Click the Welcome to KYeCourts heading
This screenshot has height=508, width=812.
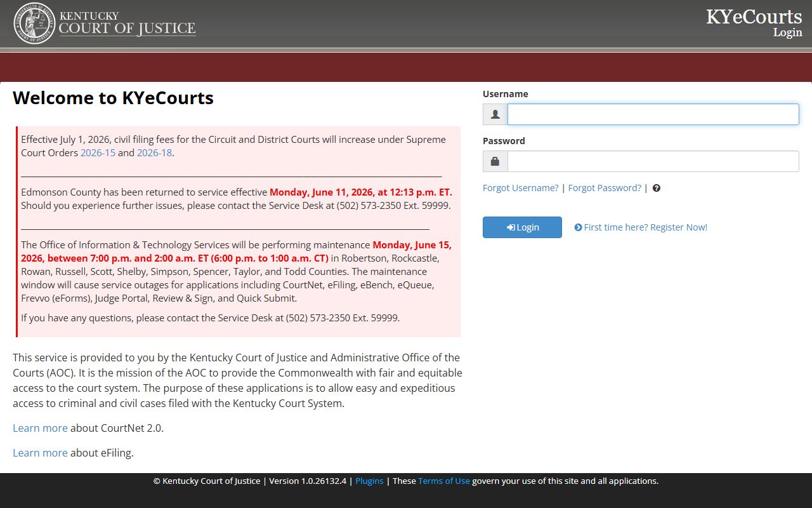[x=113, y=98]
